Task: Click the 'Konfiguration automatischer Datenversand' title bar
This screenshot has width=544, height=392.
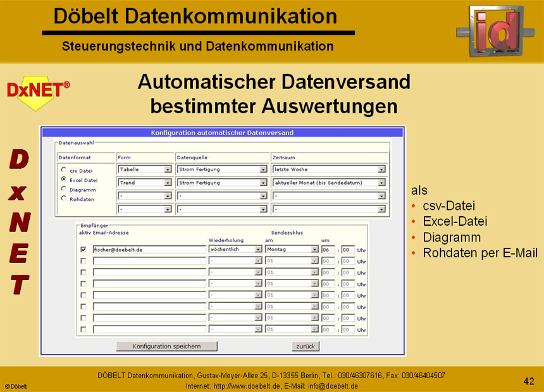Action: tap(223, 133)
